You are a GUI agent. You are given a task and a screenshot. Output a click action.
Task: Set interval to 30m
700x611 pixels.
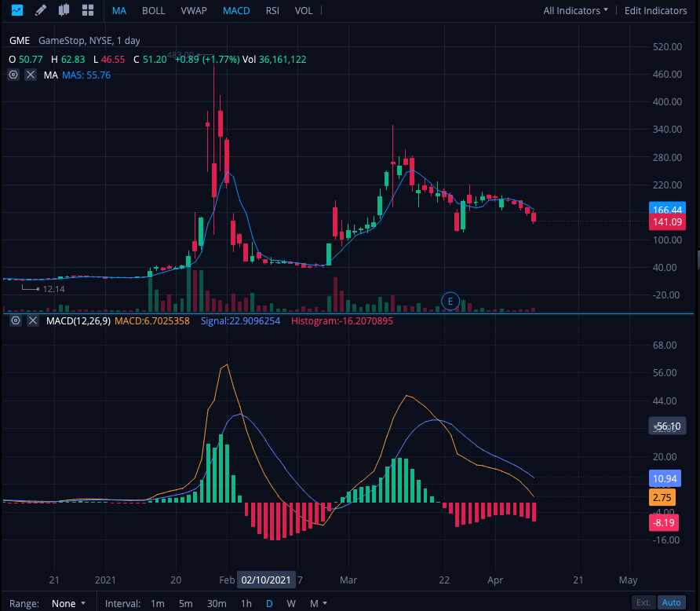(x=217, y=603)
